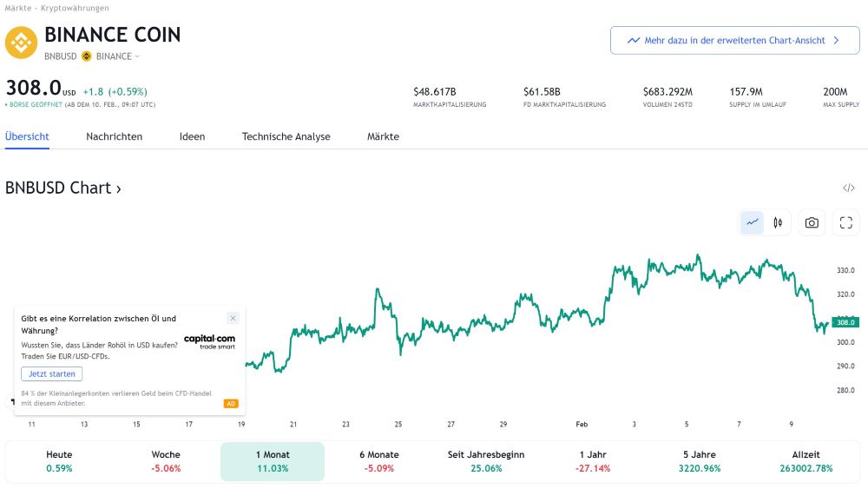Select the 5 Jahre time range

[x=700, y=461]
